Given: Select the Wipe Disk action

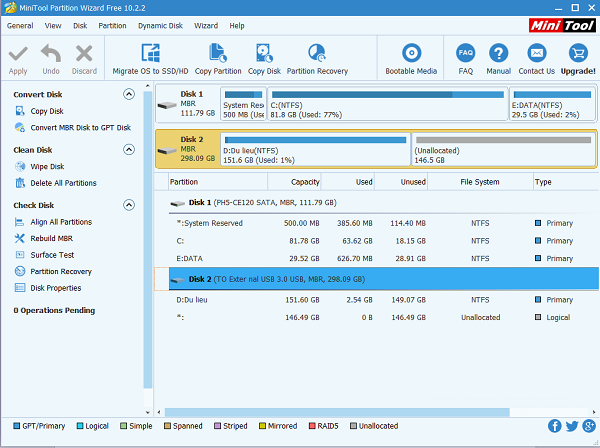Looking at the screenshot, I should click(46, 167).
